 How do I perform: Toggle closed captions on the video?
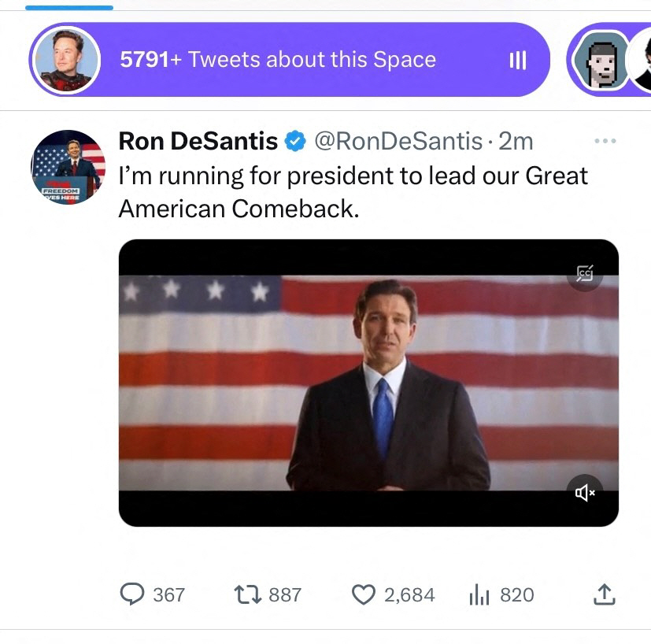(584, 273)
